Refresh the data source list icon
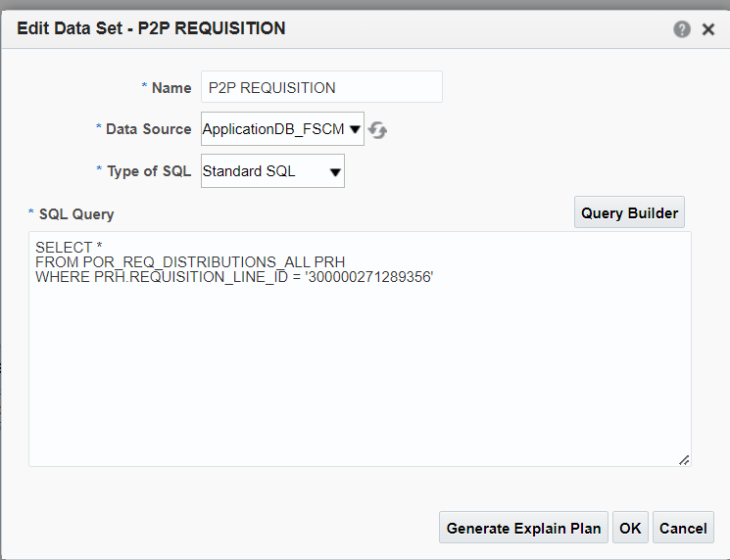The height and width of the screenshot is (560, 730). tap(377, 130)
